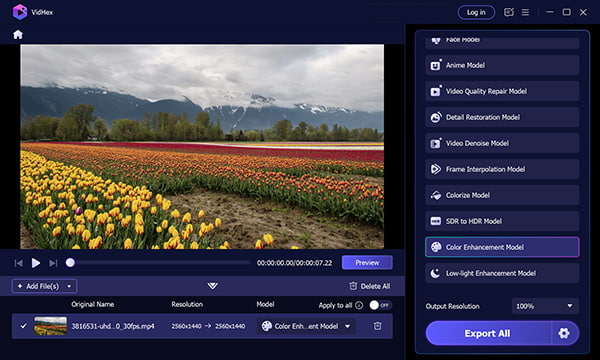This screenshot has width=600, height=360.
Task: Open the hamburger menu in the title bar
Action: [x=525, y=12]
